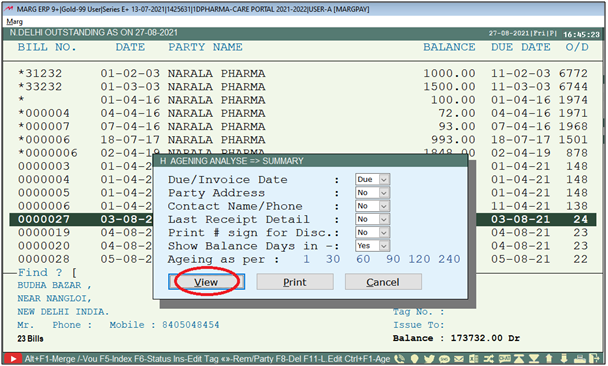Click the red YouTube play icon
Viewport: 608px width, 366px height.
[x=13, y=359]
